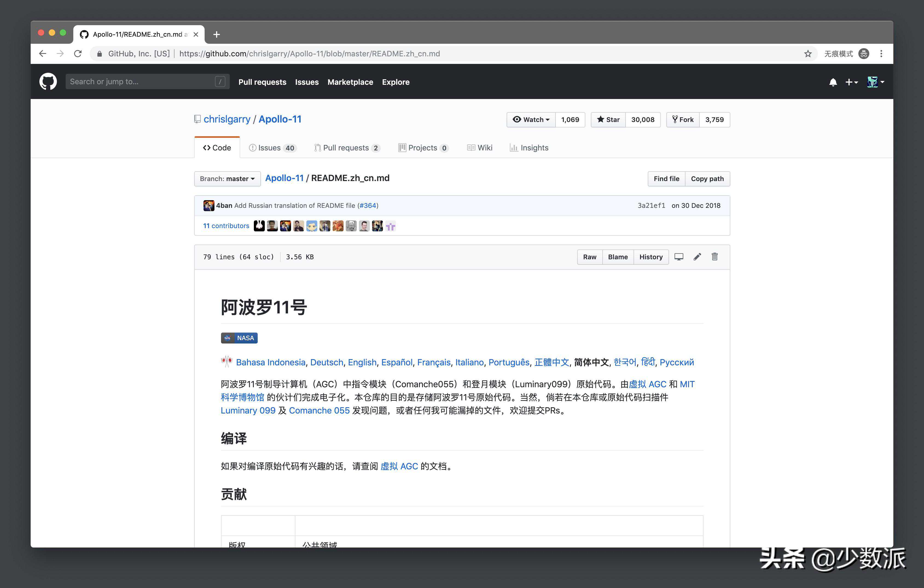Open Chrome three-dot menu
The image size is (924, 588).
coord(881,54)
